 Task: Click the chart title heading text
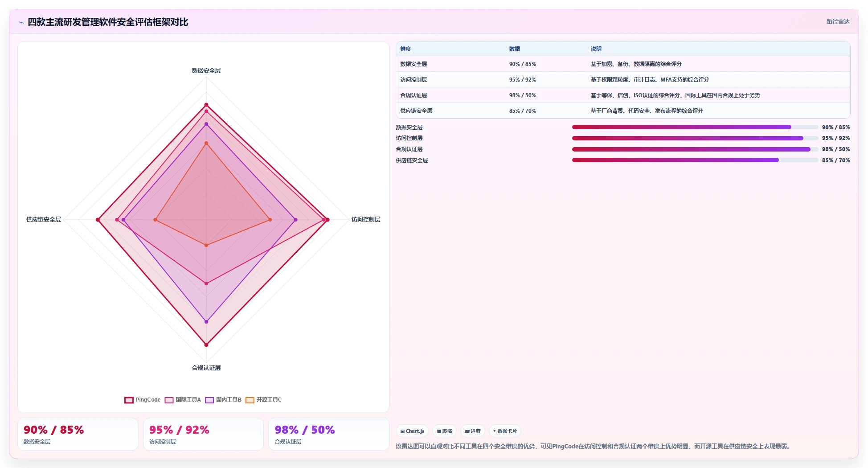click(108, 22)
